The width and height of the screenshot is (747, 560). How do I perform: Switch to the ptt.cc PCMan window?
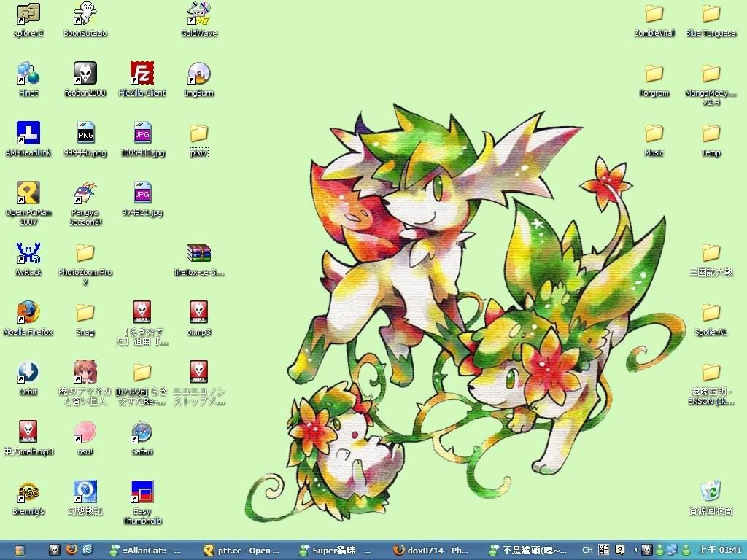242,551
